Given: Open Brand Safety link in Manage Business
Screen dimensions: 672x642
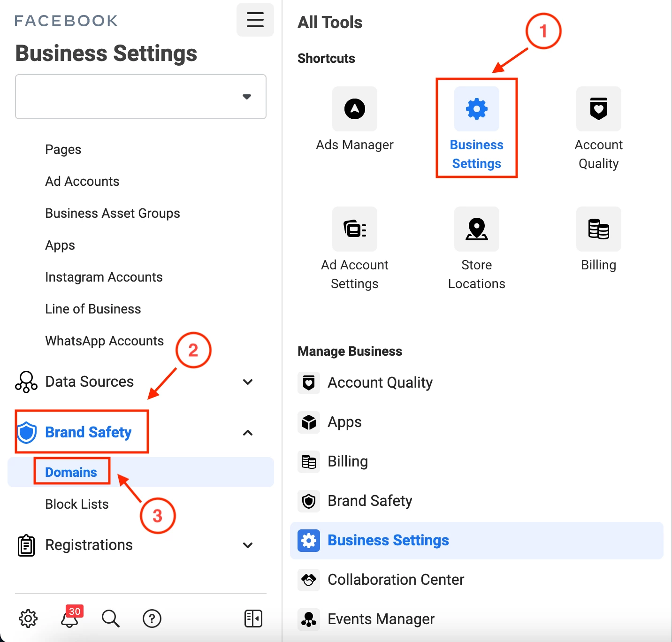Looking at the screenshot, I should (370, 501).
